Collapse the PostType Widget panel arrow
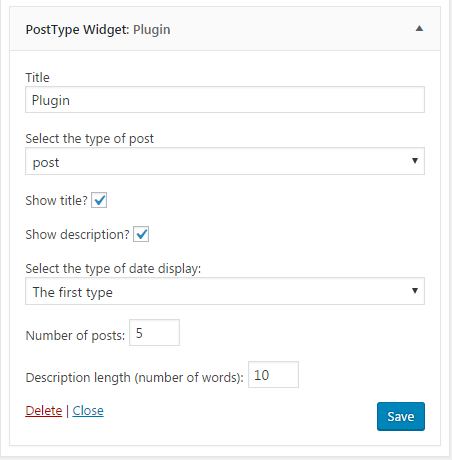This screenshot has height=460, width=452. pos(419,29)
